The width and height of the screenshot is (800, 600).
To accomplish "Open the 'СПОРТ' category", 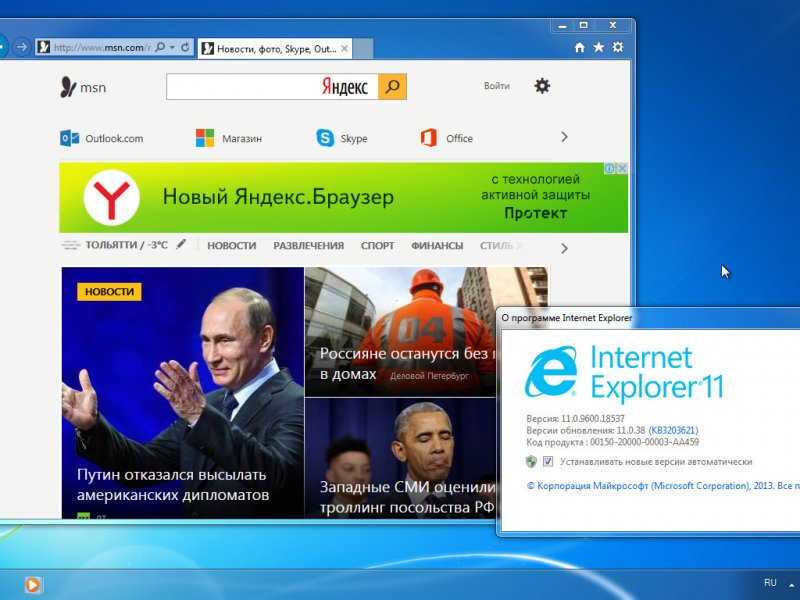I will point(378,245).
